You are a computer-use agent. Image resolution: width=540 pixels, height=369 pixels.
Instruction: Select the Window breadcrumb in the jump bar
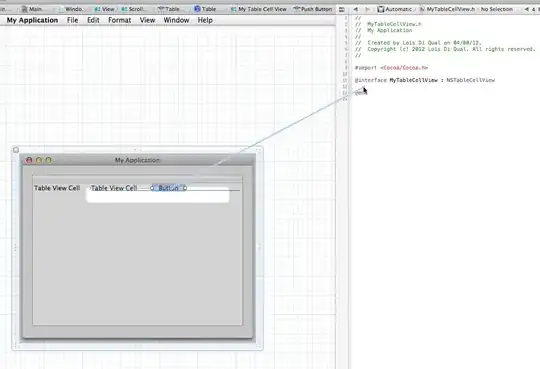pyautogui.click(x=71, y=9)
